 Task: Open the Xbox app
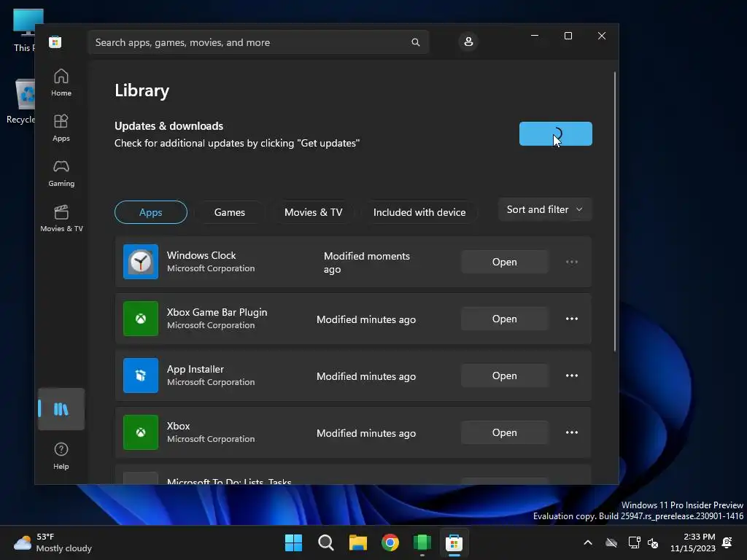coord(505,432)
